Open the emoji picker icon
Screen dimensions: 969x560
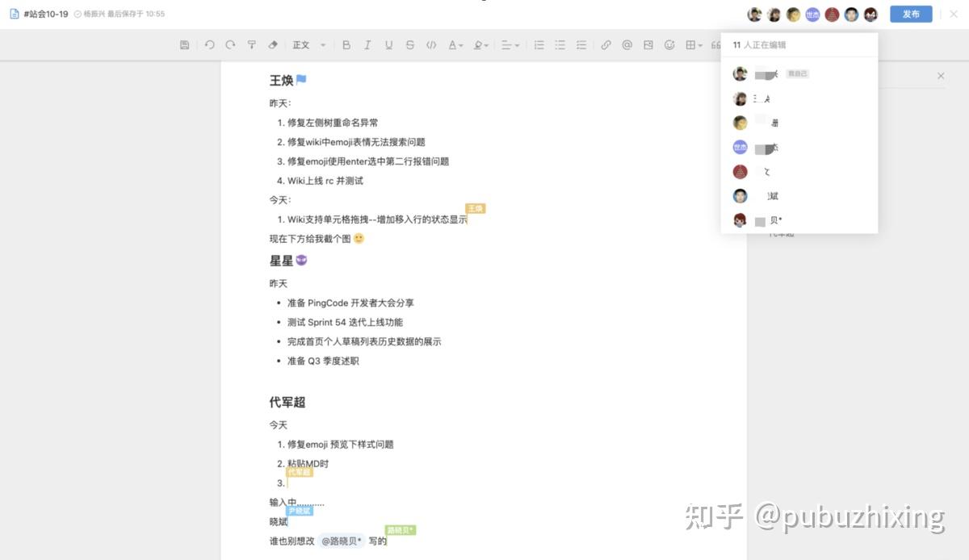669,45
